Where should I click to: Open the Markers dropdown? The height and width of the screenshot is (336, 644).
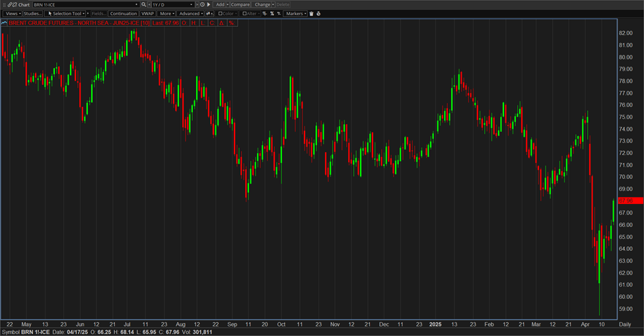[x=295, y=13]
